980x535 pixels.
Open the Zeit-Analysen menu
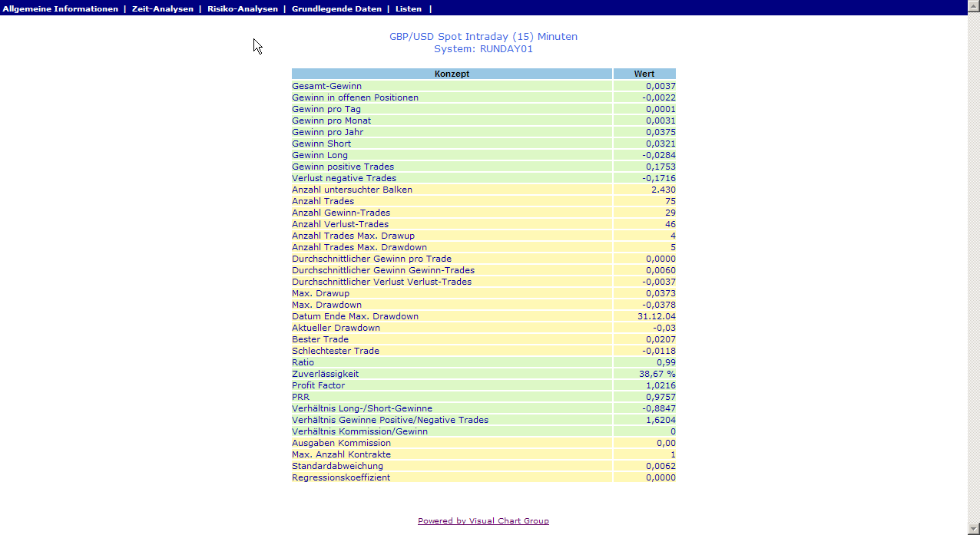pos(163,8)
